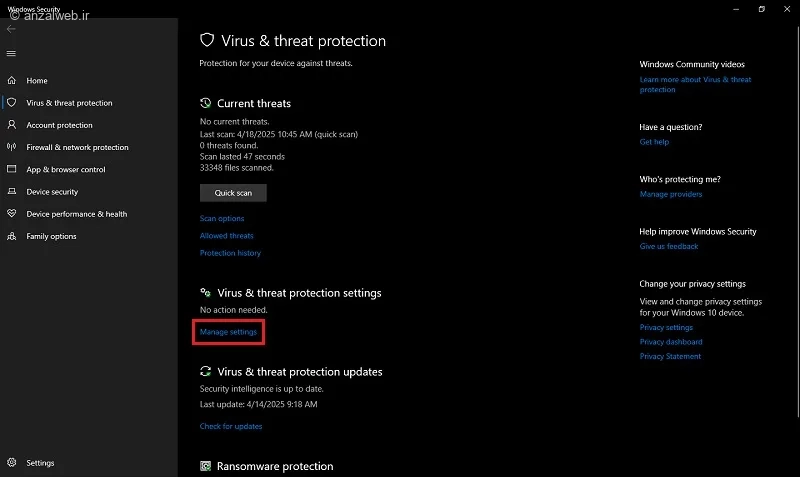Image resolution: width=800 pixels, height=477 pixels.
Task: Open Settings gear in sidebar
Action: pyautogui.click(x=12, y=463)
